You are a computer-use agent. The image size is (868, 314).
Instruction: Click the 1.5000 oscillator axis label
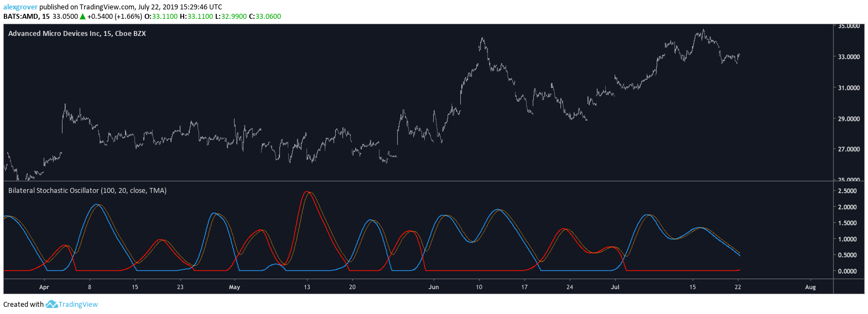pyautogui.click(x=848, y=223)
